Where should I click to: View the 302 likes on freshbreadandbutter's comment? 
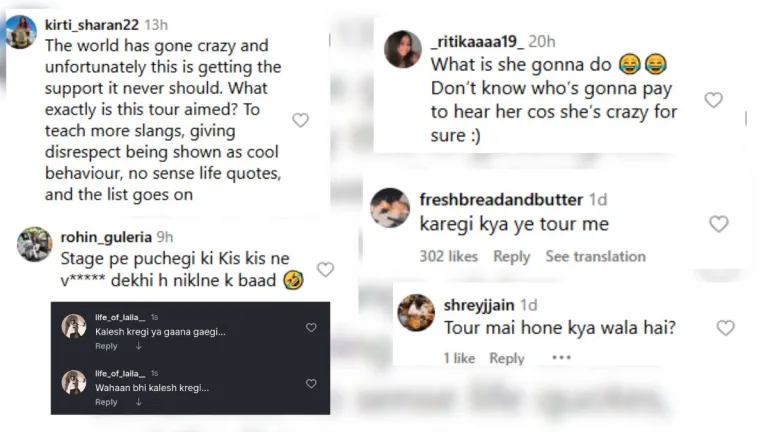click(448, 257)
